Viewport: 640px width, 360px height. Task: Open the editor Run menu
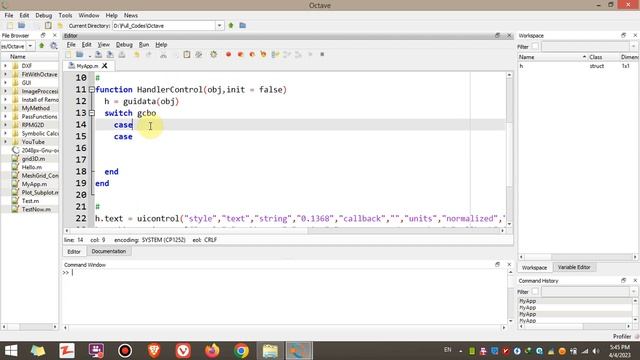144,44
